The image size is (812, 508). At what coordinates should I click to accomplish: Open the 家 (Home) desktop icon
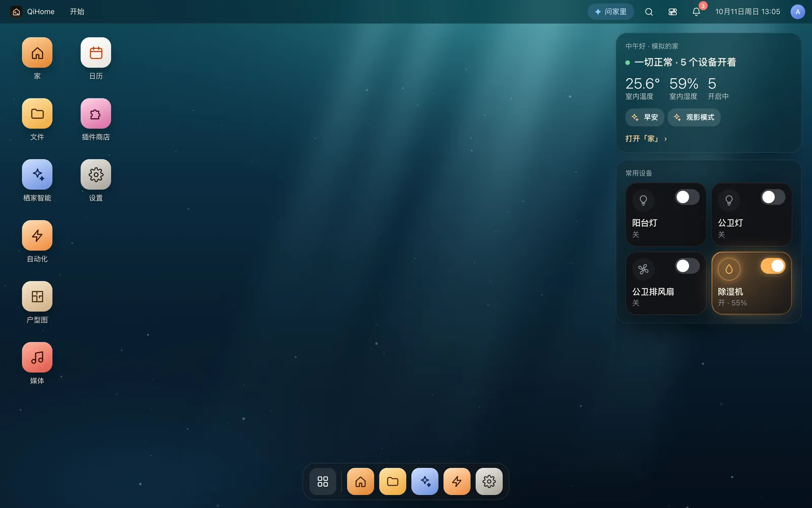point(37,53)
